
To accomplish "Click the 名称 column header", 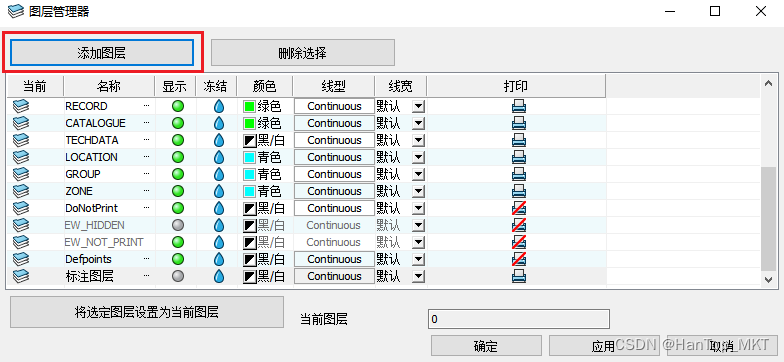I will [109, 86].
